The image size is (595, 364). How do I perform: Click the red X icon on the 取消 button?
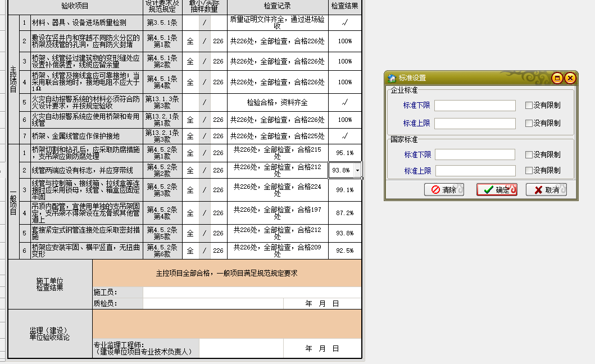[537, 190]
